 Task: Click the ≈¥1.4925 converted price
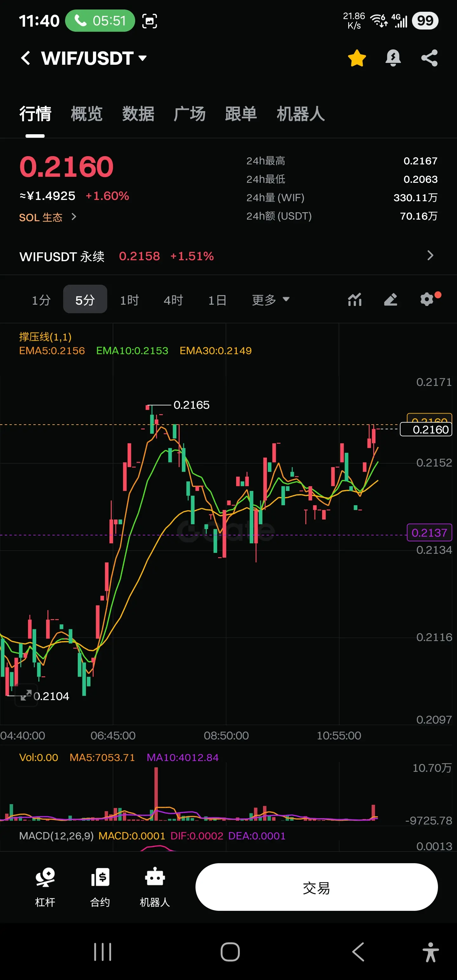point(48,196)
